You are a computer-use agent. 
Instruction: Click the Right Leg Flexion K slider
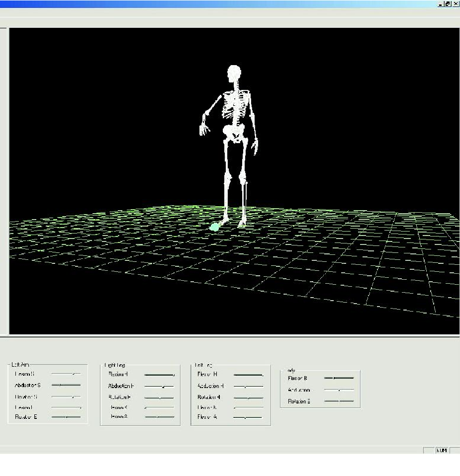point(159,407)
